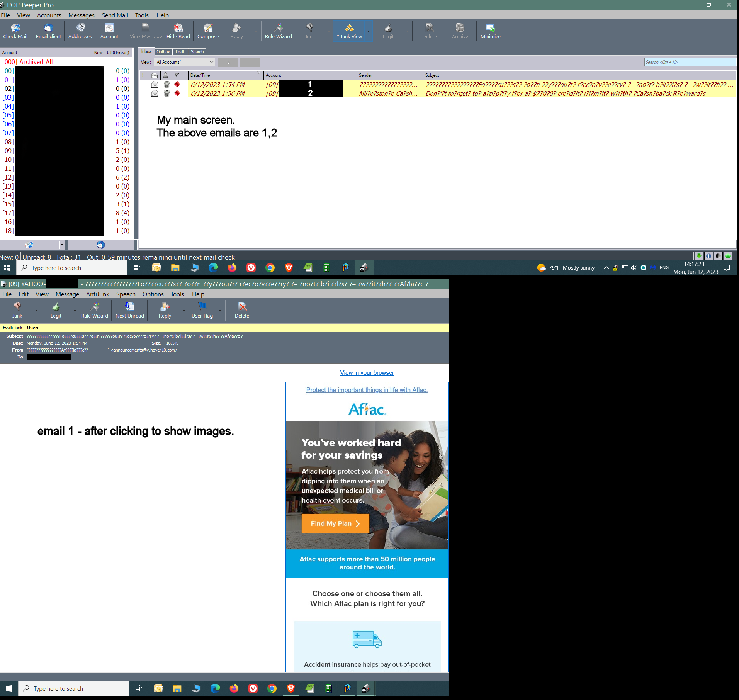Open the Accounts menu

pos(49,15)
